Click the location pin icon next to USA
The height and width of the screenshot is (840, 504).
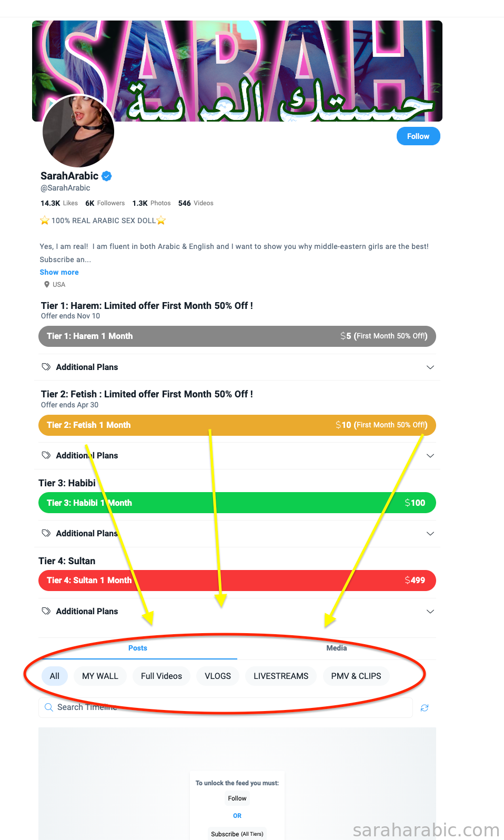[x=47, y=285]
